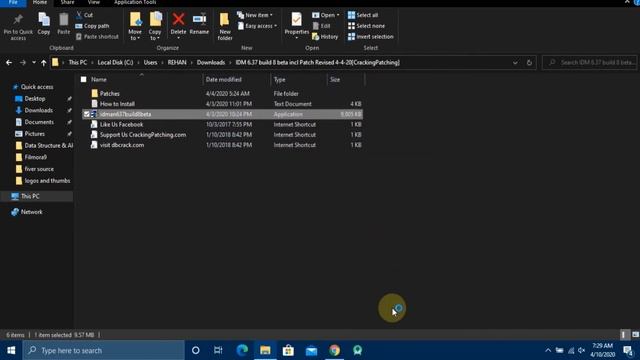Image resolution: width=640 pixels, height=360 pixels.
Task: Click Select all
Action: point(363,15)
